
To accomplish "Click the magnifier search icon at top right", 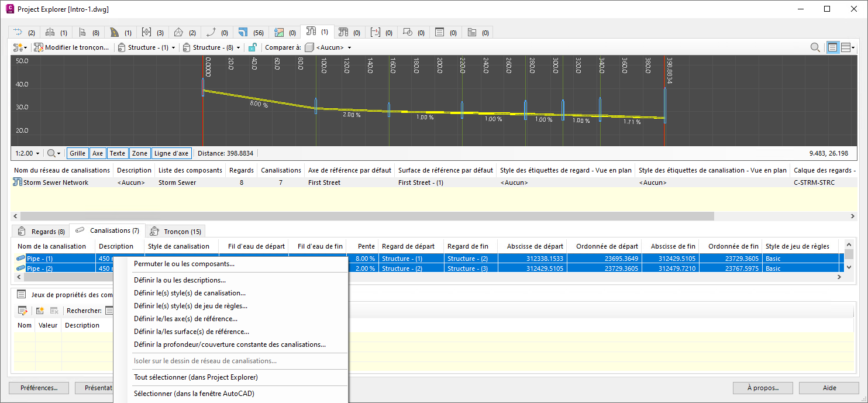I will point(815,47).
